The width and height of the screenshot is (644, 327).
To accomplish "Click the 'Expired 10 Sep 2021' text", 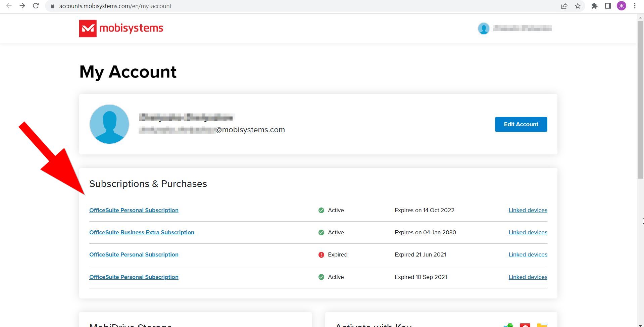I will coord(421,277).
